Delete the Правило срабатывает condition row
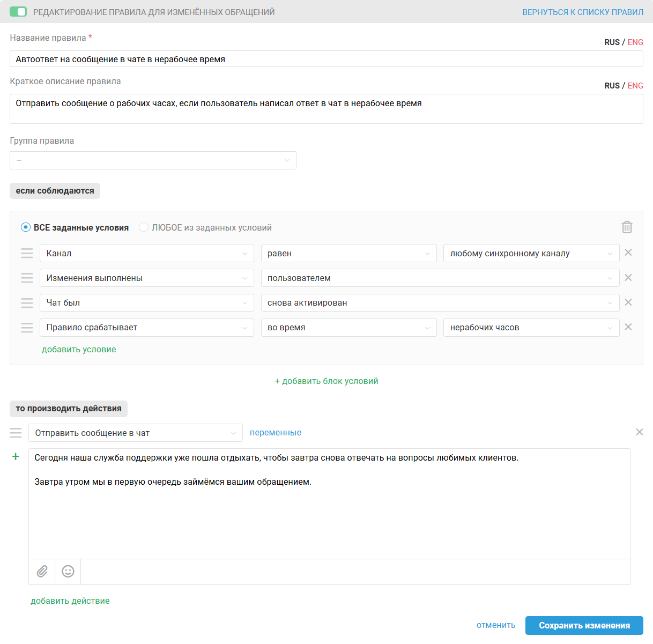 [x=628, y=327]
